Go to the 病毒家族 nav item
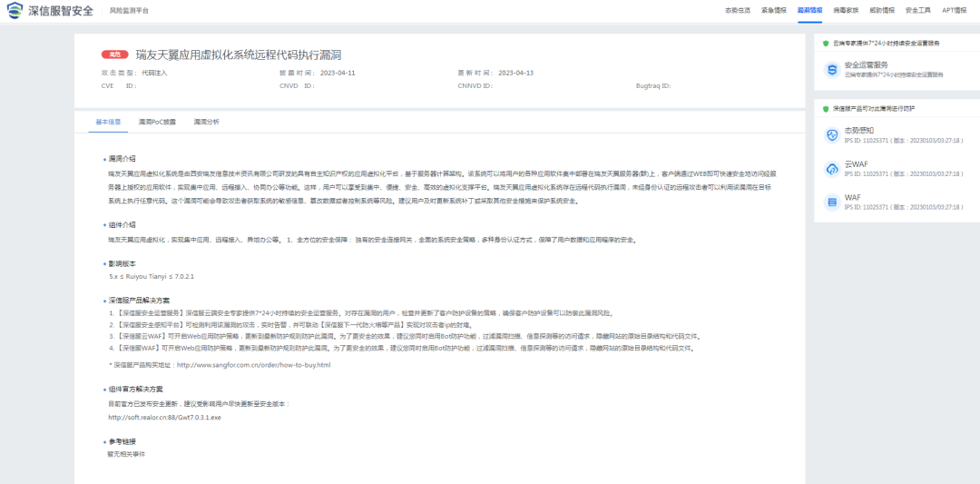980x484 pixels. pos(846,11)
